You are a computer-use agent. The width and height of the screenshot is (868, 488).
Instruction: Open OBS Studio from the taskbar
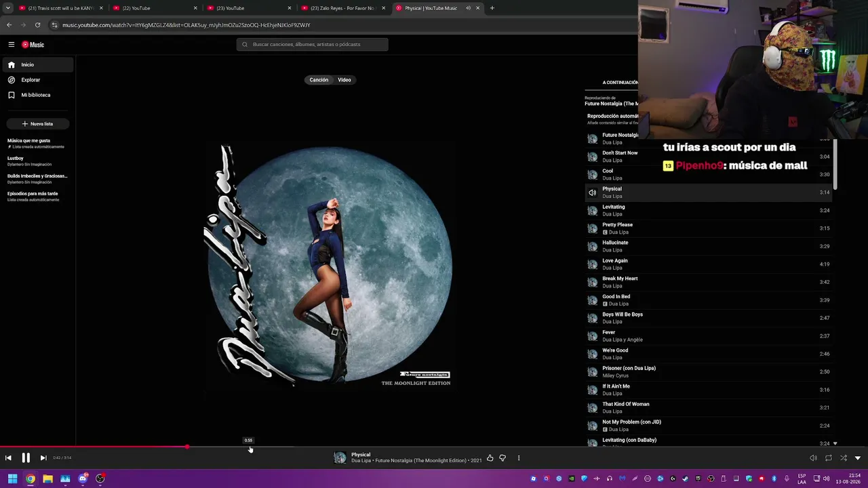(100, 479)
